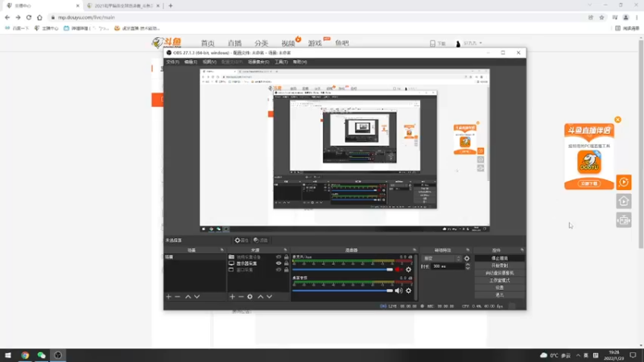Image resolution: width=644 pixels, height=362 pixels.
Task: Pop out the Scenes dock panel icon
Action: point(222,250)
